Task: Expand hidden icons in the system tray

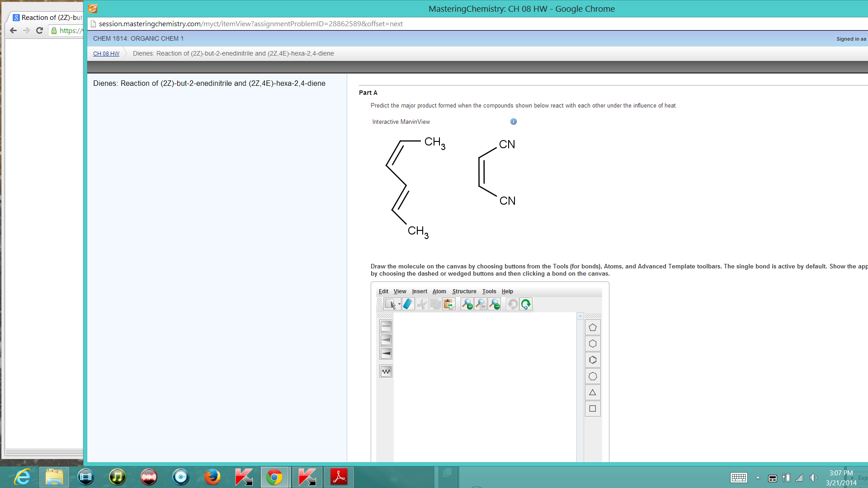Action: click(x=758, y=478)
